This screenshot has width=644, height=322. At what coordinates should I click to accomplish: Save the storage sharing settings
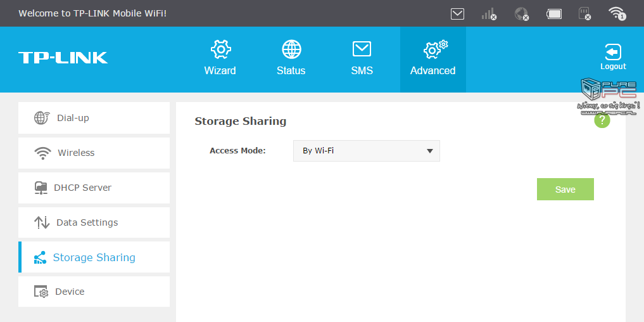click(565, 190)
